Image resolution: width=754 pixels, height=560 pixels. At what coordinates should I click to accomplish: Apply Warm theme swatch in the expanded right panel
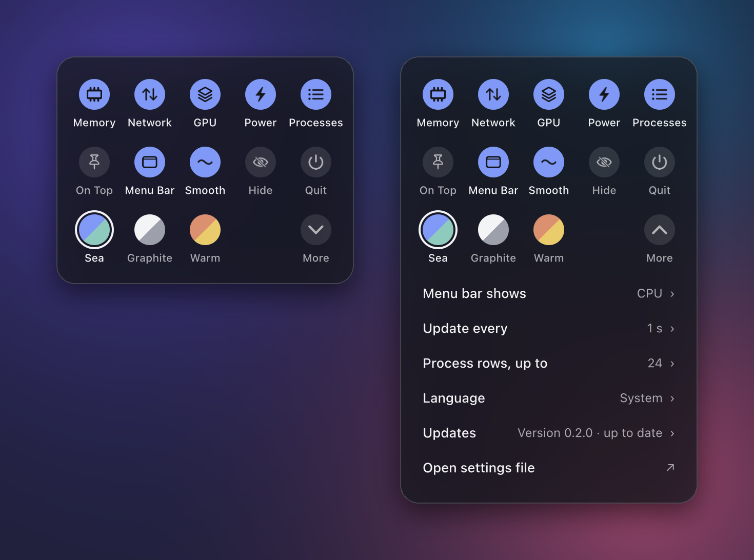(x=549, y=230)
